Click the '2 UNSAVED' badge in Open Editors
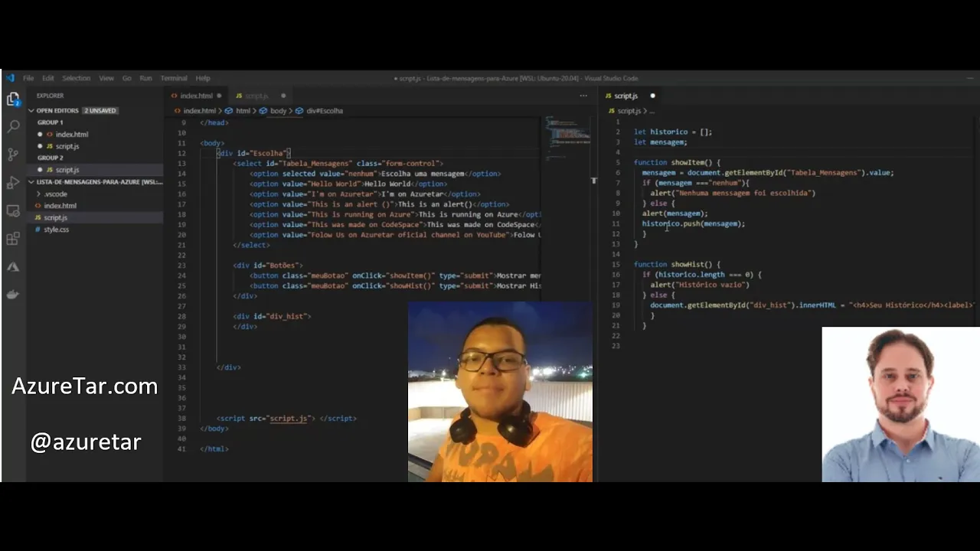The height and width of the screenshot is (551, 980). (x=100, y=111)
